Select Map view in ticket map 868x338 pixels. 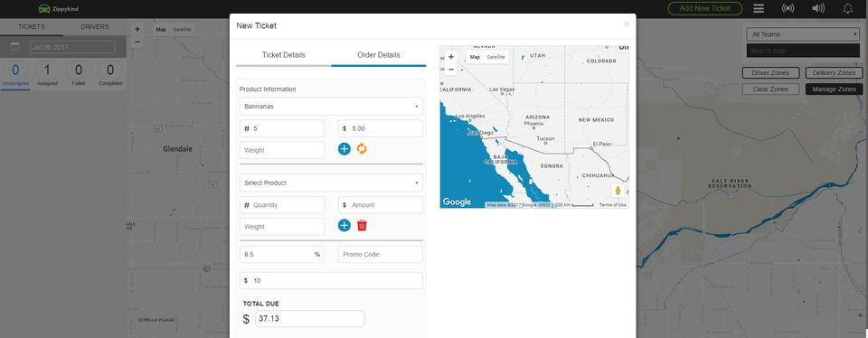click(475, 57)
